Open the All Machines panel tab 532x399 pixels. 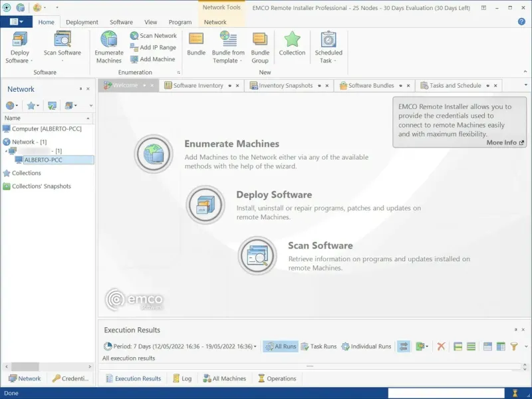tap(224, 378)
